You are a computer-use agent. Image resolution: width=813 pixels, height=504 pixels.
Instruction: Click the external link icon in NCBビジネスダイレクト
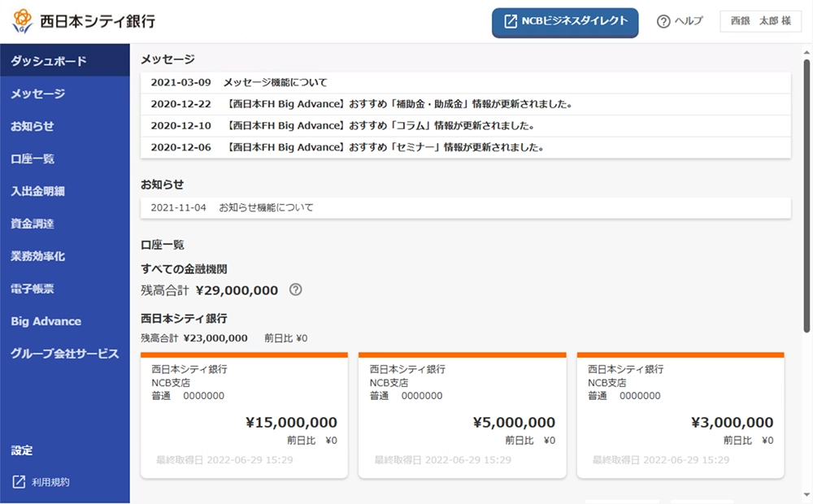click(511, 21)
